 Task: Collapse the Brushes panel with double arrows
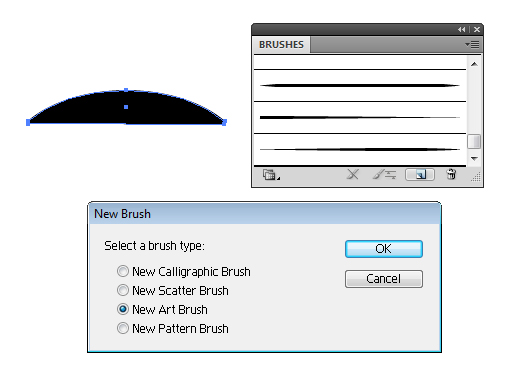click(461, 30)
